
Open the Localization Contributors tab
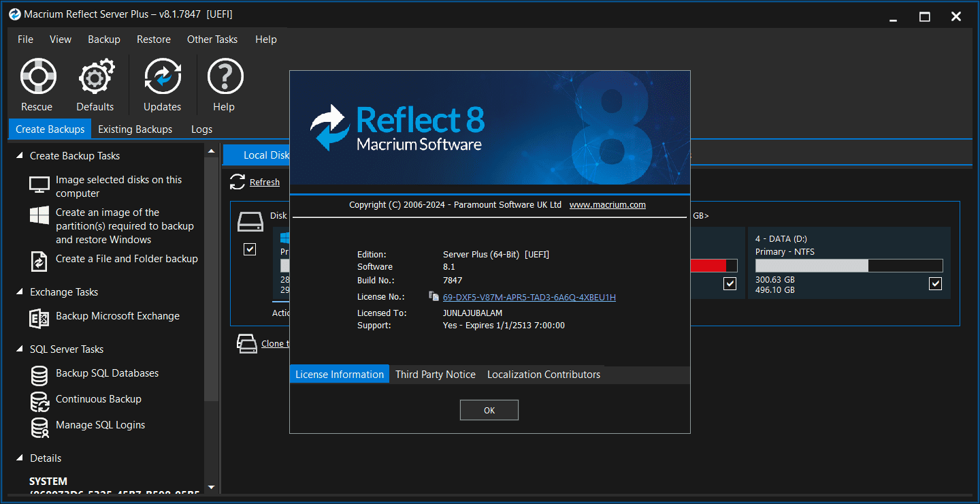pos(544,375)
